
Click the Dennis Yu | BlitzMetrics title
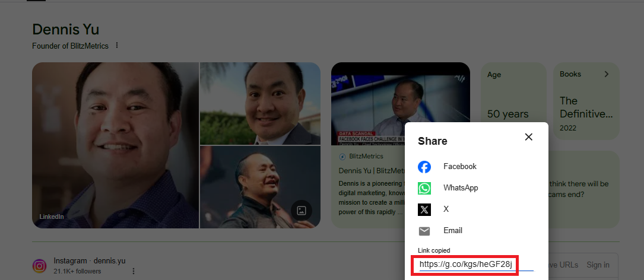[372, 171]
